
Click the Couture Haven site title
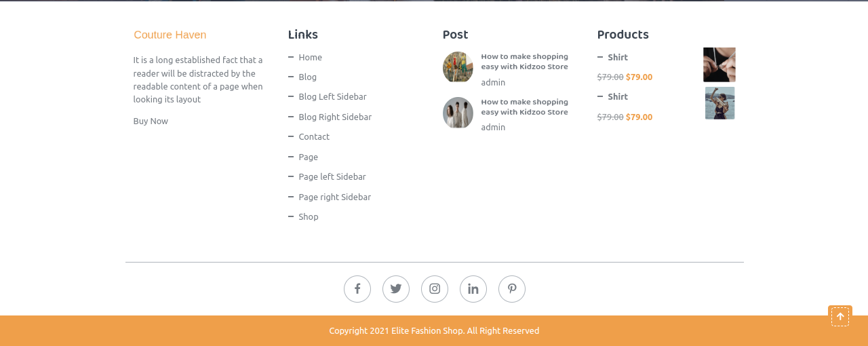(170, 35)
